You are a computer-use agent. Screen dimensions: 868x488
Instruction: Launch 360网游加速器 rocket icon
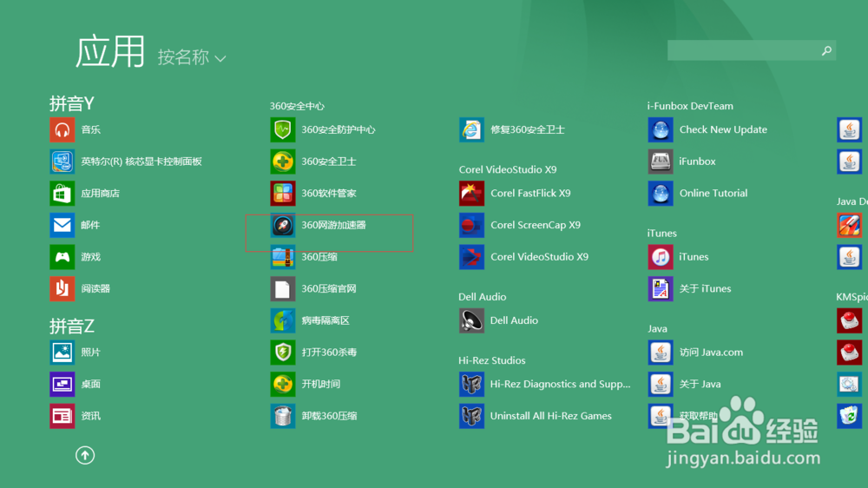click(x=283, y=225)
